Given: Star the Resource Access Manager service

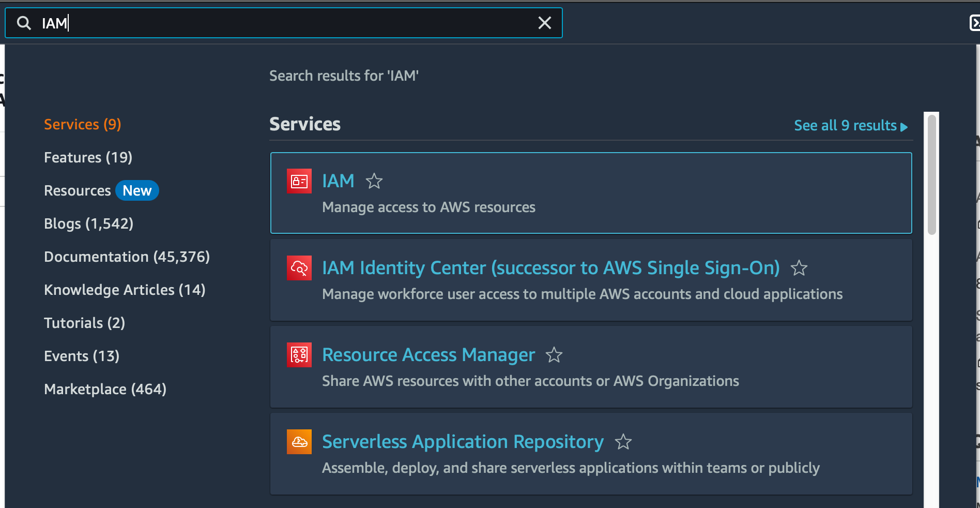Looking at the screenshot, I should (554, 355).
